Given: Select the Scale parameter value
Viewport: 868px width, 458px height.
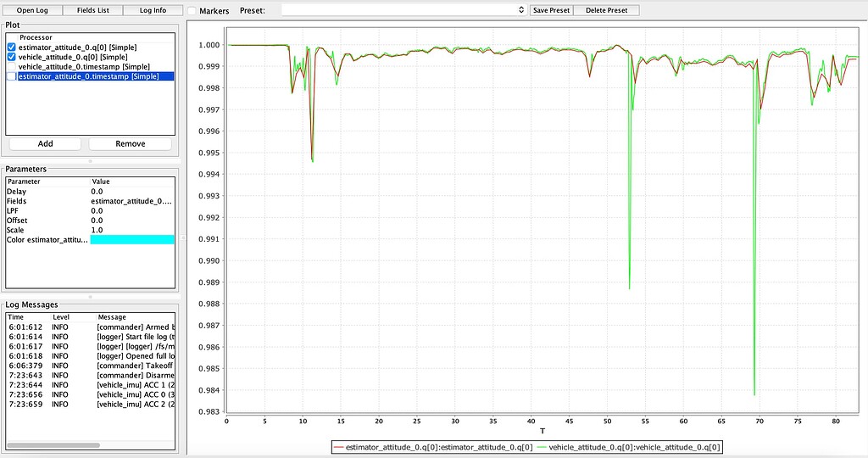Looking at the screenshot, I should click(x=131, y=230).
